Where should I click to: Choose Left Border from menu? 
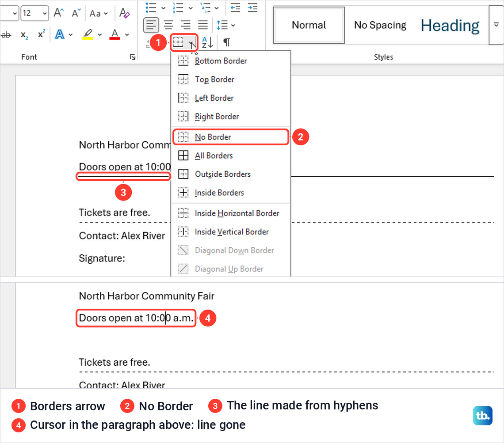pyautogui.click(x=231, y=98)
